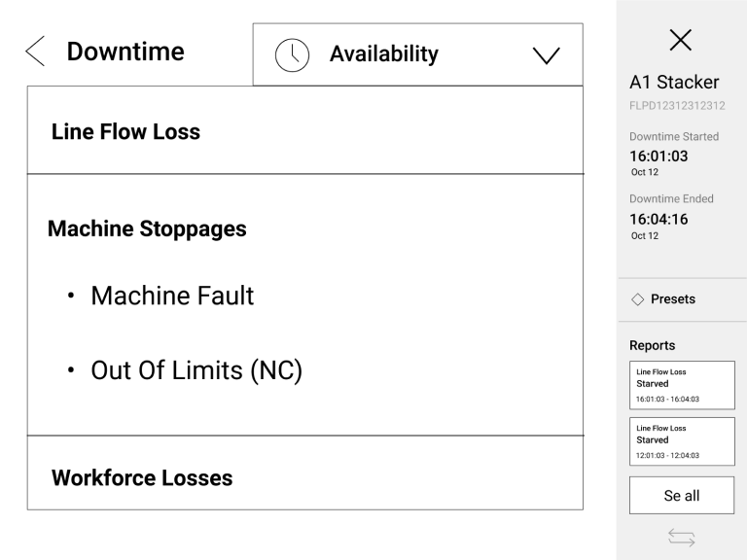The image size is (747, 560).
Task: Select Out Of Limits (NC) reason
Action: 193,372
